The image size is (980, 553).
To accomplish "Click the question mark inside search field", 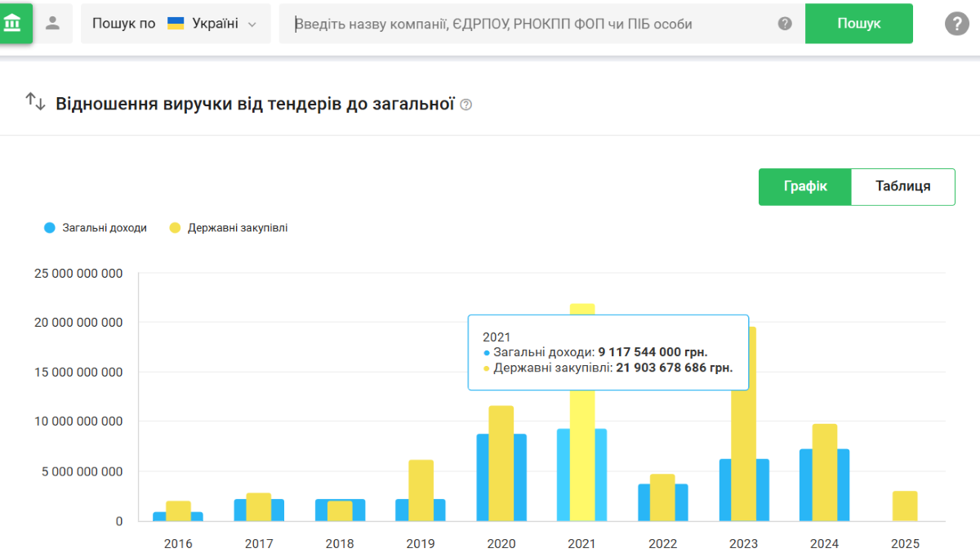I will [785, 24].
